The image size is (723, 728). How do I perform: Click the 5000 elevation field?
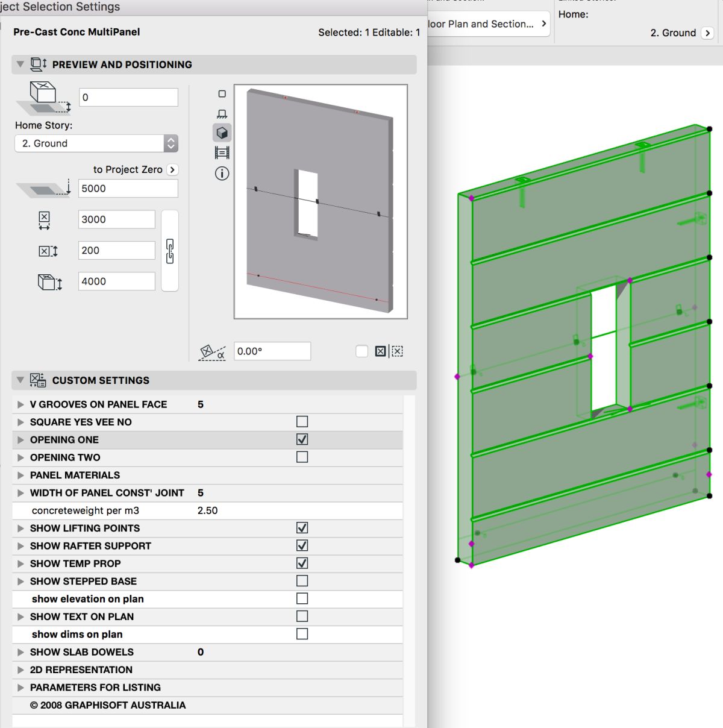coord(128,189)
